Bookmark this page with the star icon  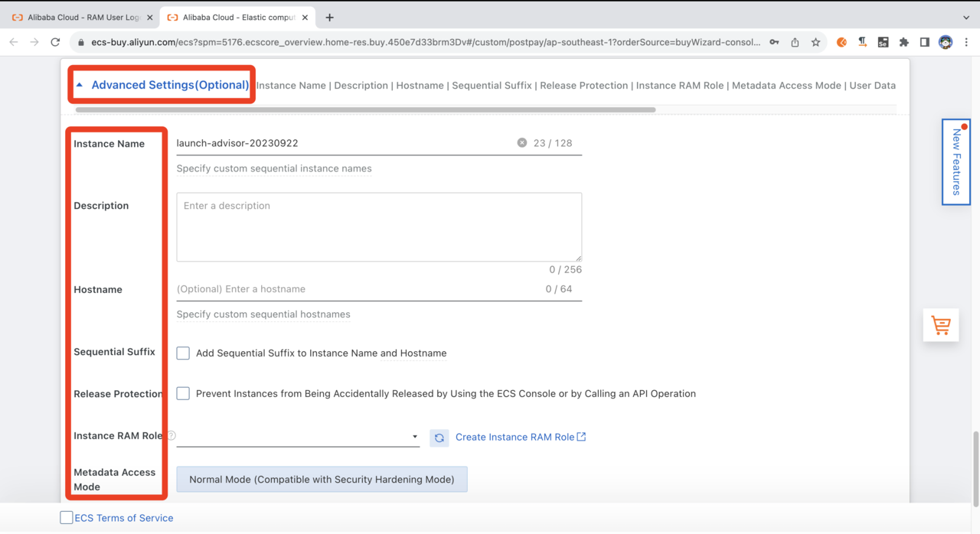(x=815, y=42)
